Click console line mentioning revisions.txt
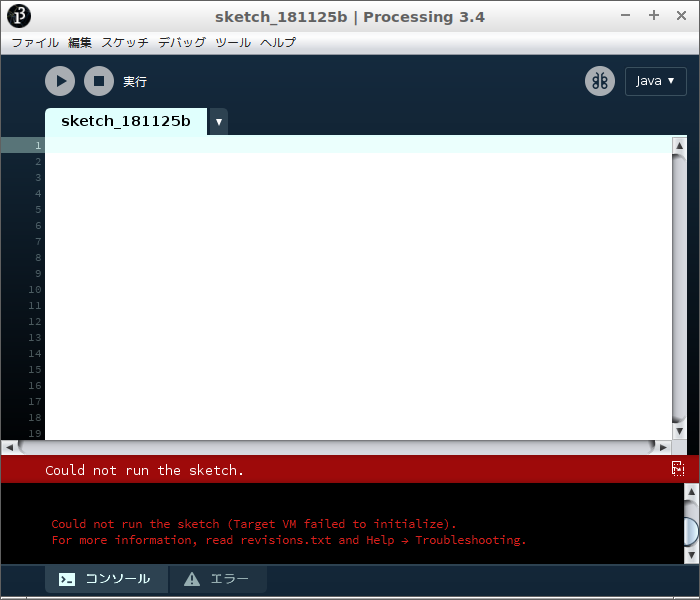The image size is (700, 600). [289, 540]
